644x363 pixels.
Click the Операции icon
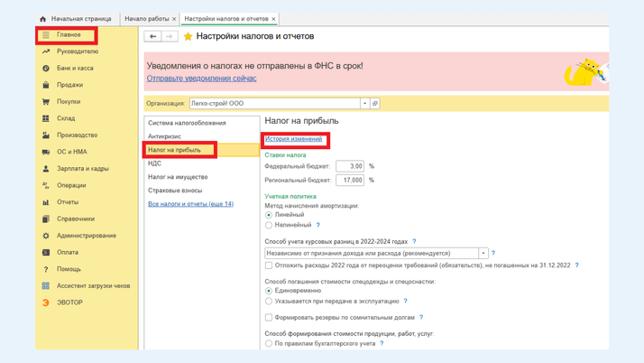pyautogui.click(x=46, y=185)
